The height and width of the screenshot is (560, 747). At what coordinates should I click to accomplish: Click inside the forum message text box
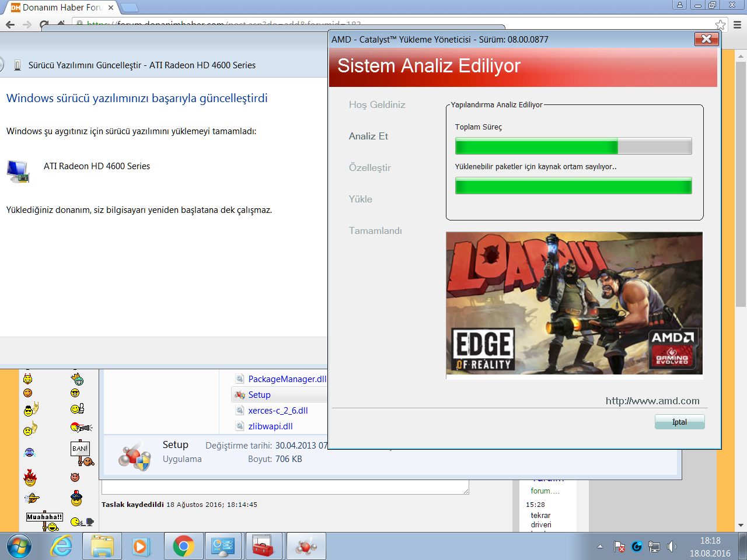coord(285,487)
